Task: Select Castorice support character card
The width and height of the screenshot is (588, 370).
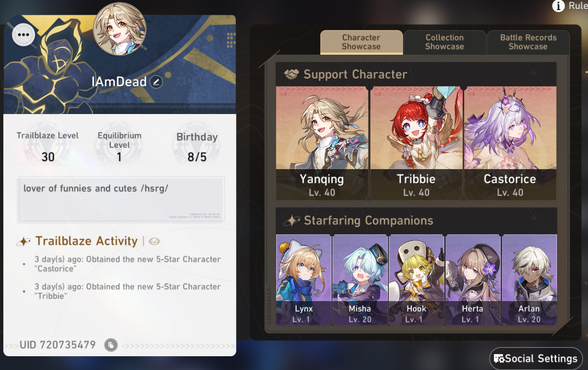Action: (510, 143)
